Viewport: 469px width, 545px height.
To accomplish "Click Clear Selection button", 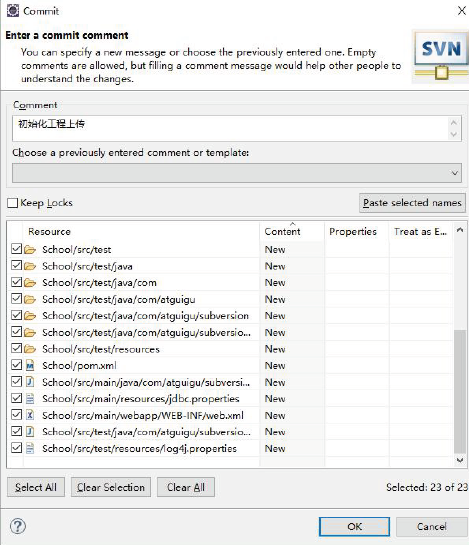I will 111,487.
